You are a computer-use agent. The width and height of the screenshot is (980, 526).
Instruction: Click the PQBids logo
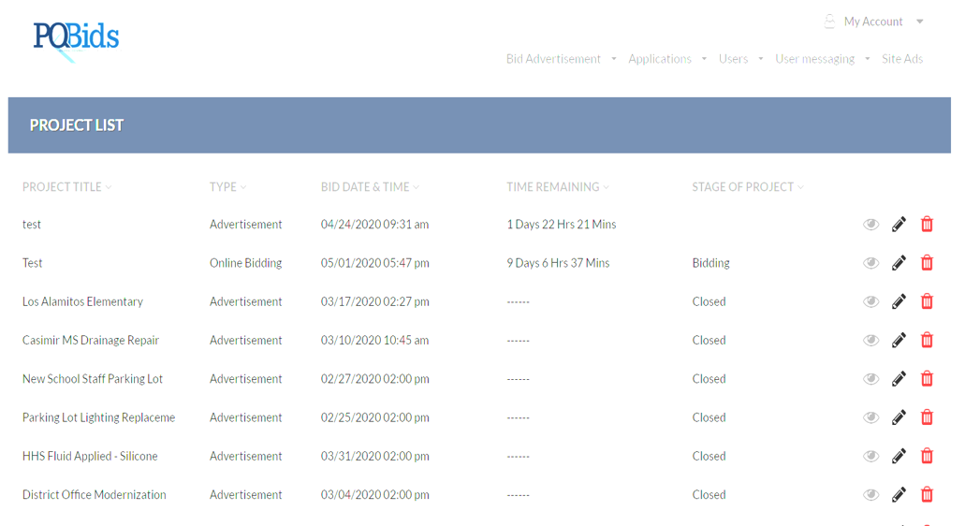point(76,39)
